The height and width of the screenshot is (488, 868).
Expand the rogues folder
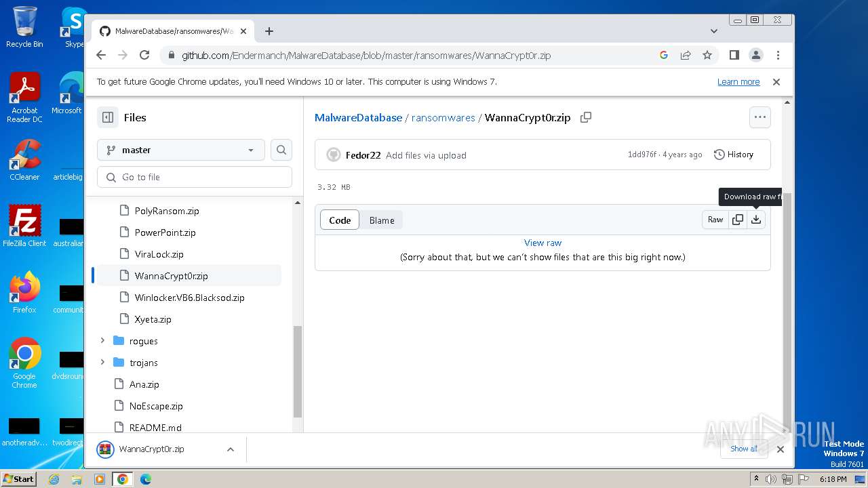(102, 341)
